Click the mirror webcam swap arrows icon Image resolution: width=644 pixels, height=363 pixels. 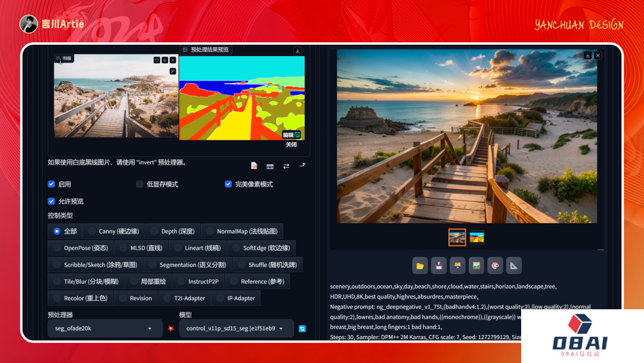pyautogui.click(x=286, y=166)
